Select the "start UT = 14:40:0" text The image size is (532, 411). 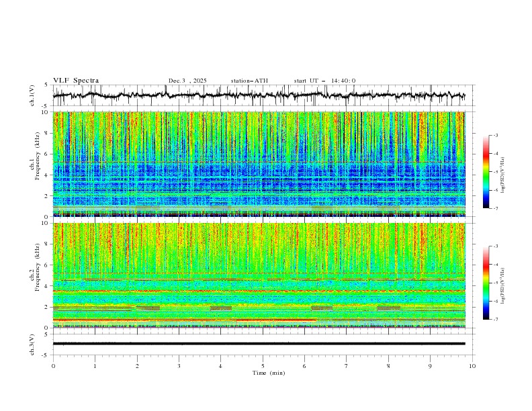click(x=324, y=81)
